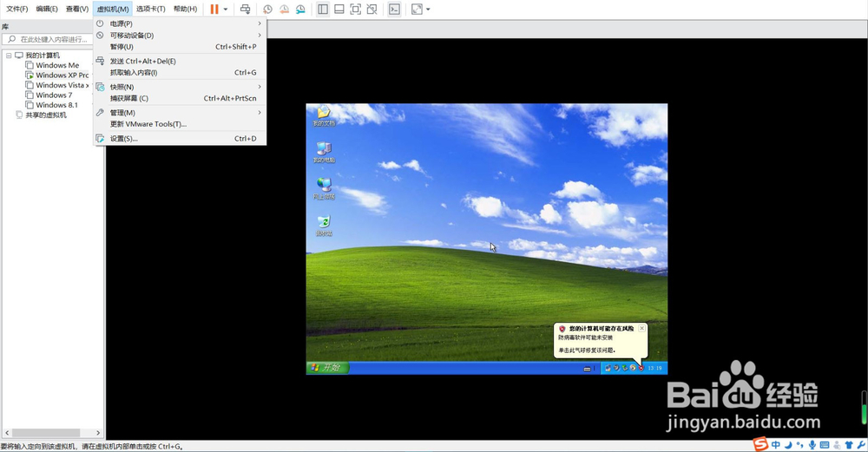This screenshot has height=452, width=868.
Task: Select Windows Vista in the library
Action: click(x=61, y=85)
